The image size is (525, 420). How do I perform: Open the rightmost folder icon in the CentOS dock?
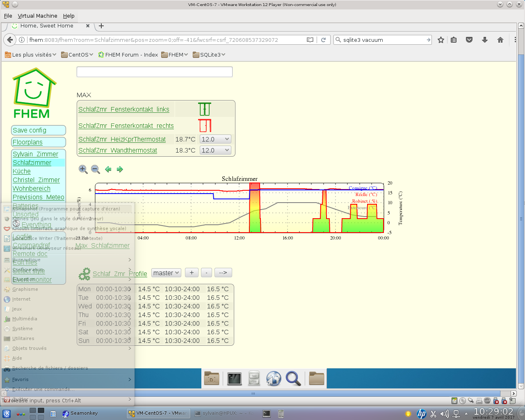(x=317, y=378)
